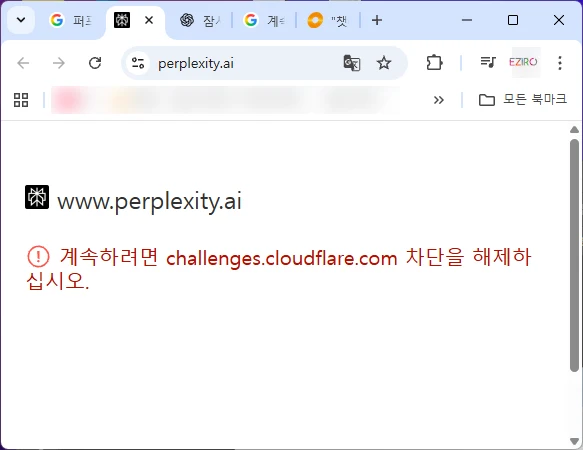Screen dimensions: 583x450
Task: Translate this page icon
Action: 352,63
